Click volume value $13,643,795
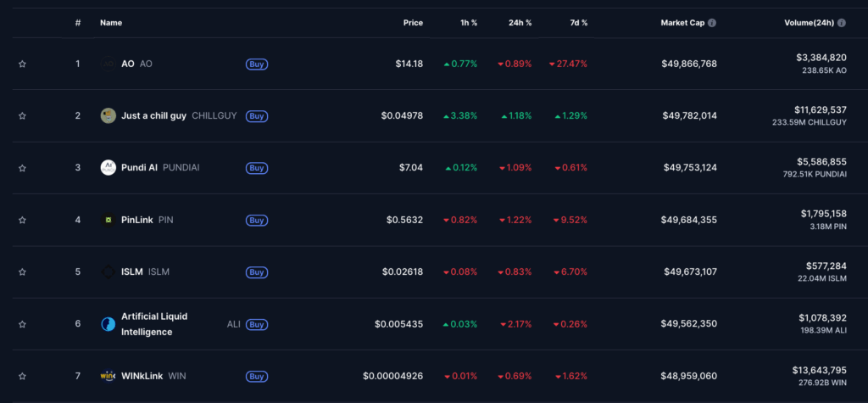 click(x=820, y=370)
